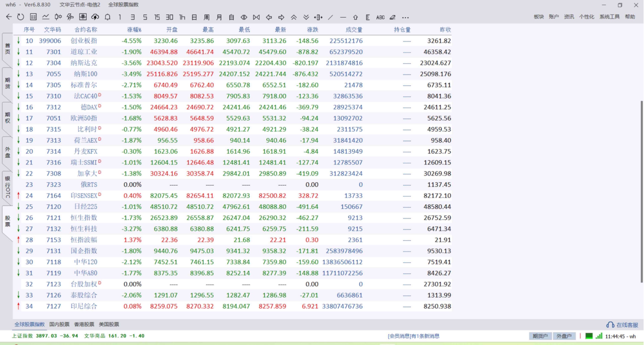Click the double chevron down icon
Image resolution: width=644 pixels, height=345 pixels.
pos(306,17)
